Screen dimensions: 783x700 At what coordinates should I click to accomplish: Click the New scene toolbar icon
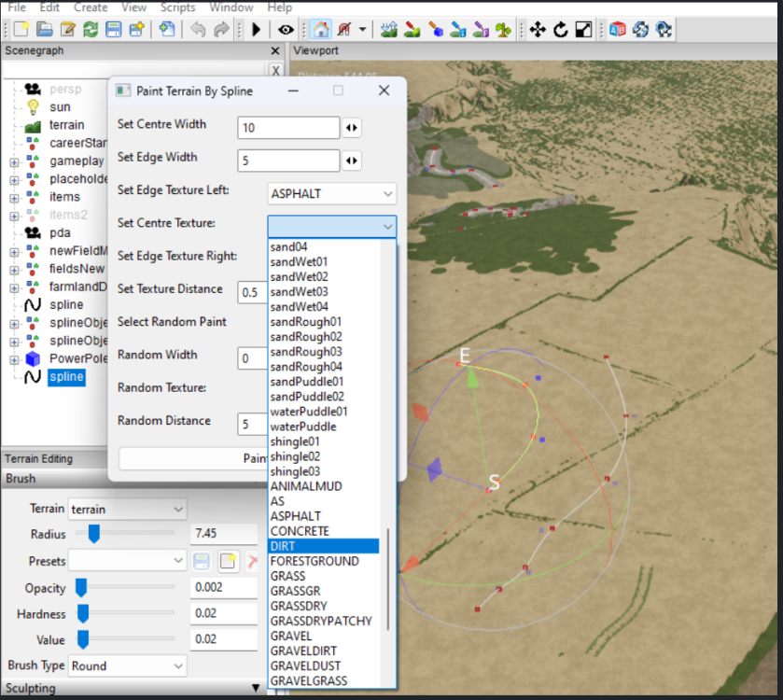[20, 30]
